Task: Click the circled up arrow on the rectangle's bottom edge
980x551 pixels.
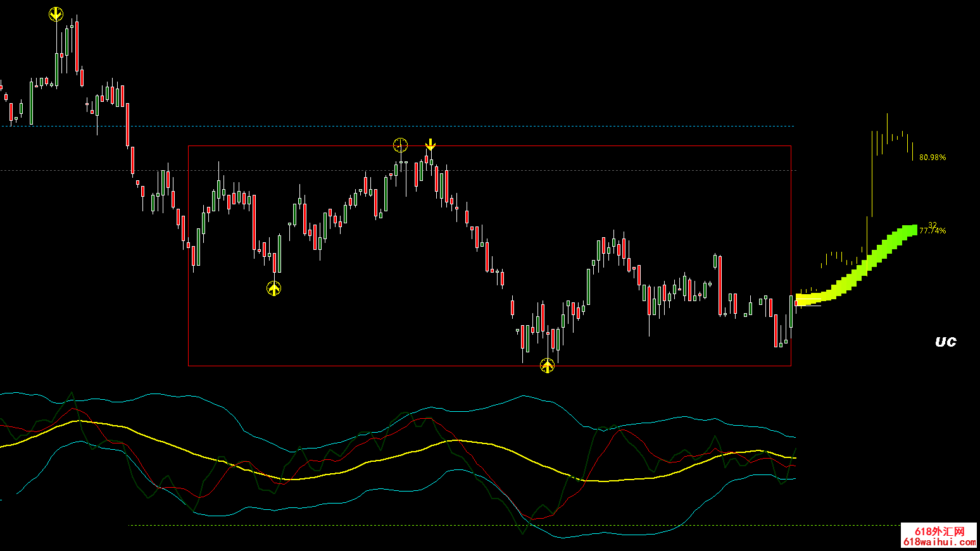Action: [547, 366]
